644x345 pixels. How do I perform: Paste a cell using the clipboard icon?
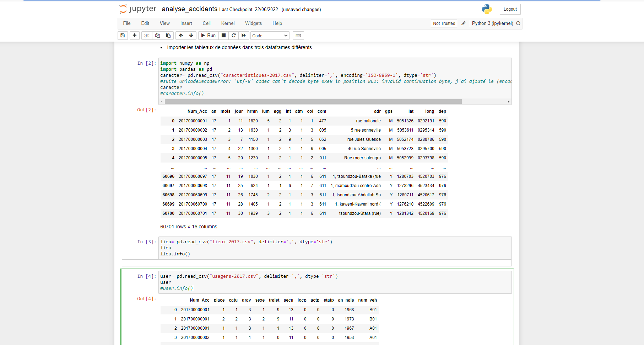tap(168, 36)
